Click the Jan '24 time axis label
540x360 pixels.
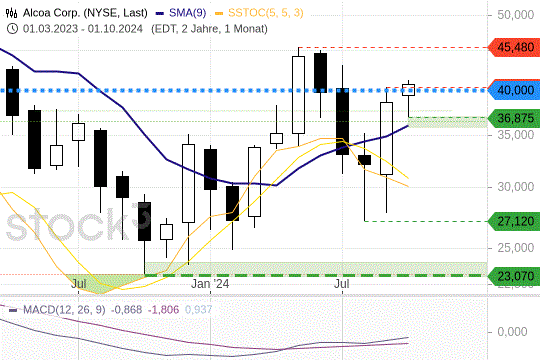pyautogui.click(x=210, y=284)
